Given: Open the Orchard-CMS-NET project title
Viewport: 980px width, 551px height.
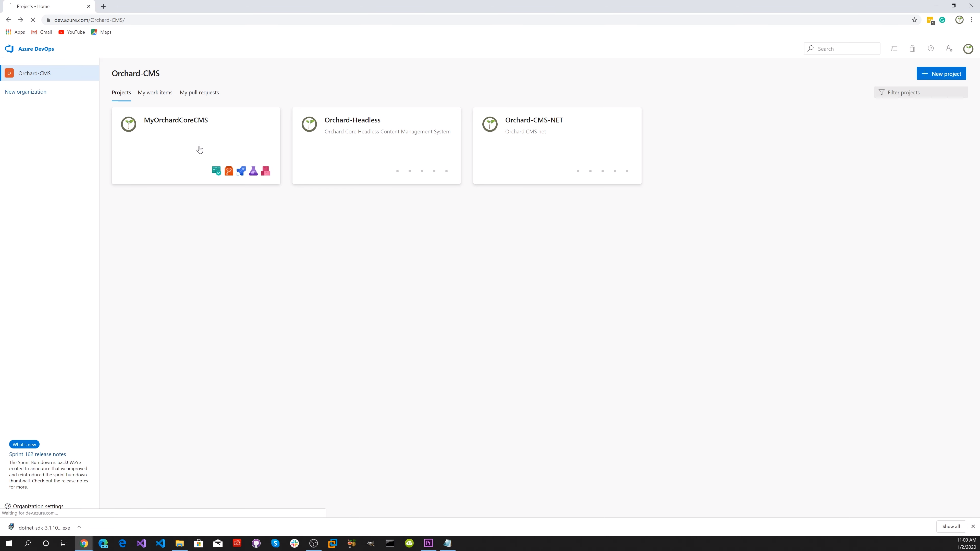Looking at the screenshot, I should coord(534,120).
